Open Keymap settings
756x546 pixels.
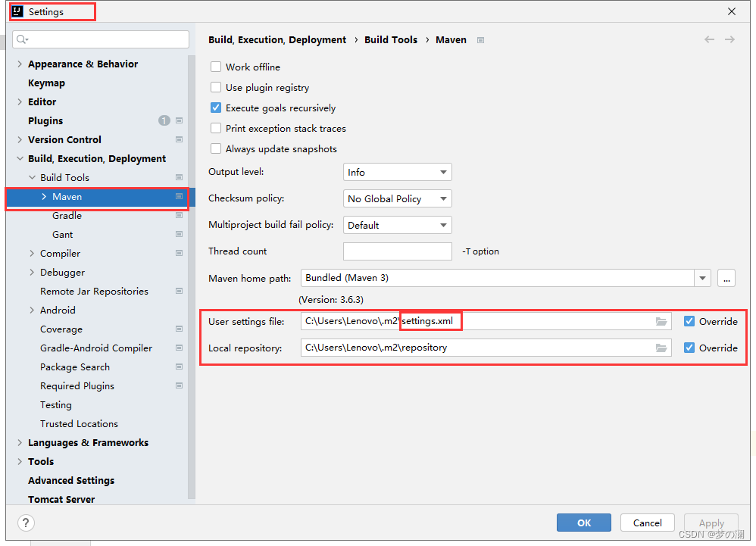tap(46, 83)
